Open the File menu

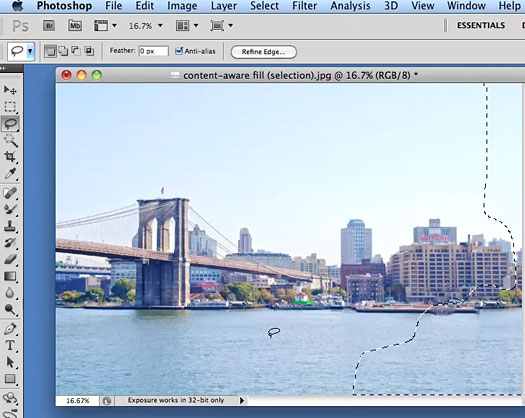(x=114, y=6)
